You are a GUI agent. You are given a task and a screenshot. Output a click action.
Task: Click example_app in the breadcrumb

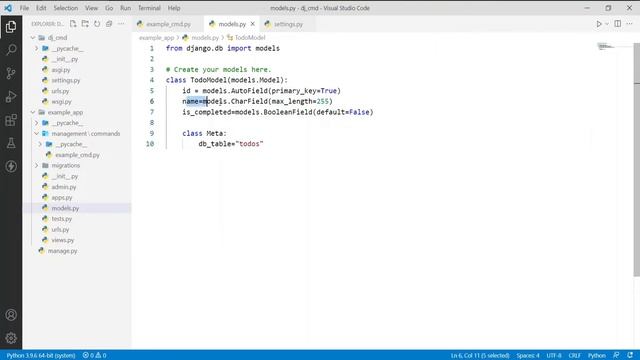(x=157, y=38)
